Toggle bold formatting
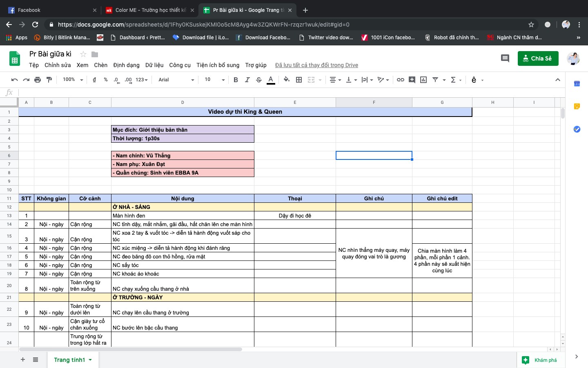 click(x=236, y=80)
